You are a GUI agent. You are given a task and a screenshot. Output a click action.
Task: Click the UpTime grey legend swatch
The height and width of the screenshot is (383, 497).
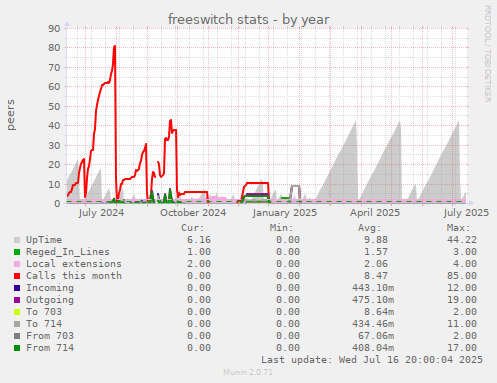(17, 240)
